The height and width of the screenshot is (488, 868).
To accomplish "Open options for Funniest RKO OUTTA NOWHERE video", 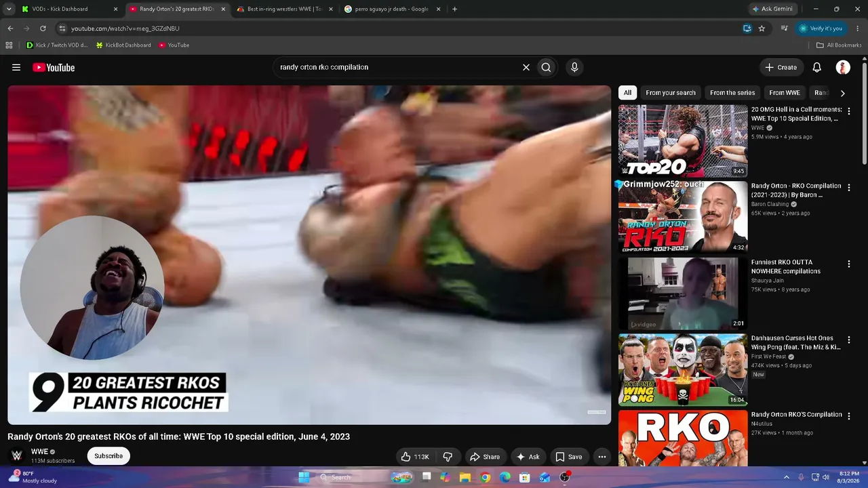I will 848,264.
